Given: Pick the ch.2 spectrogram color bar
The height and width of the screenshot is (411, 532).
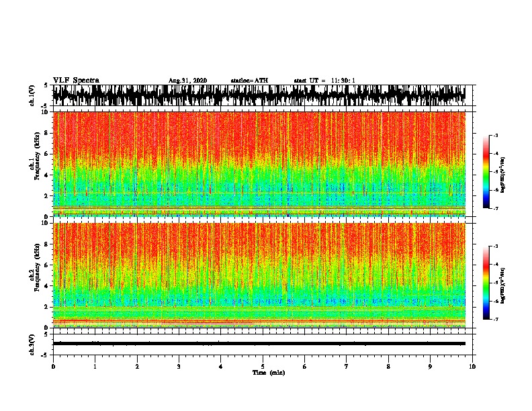Looking at the screenshot, I should point(486,283).
